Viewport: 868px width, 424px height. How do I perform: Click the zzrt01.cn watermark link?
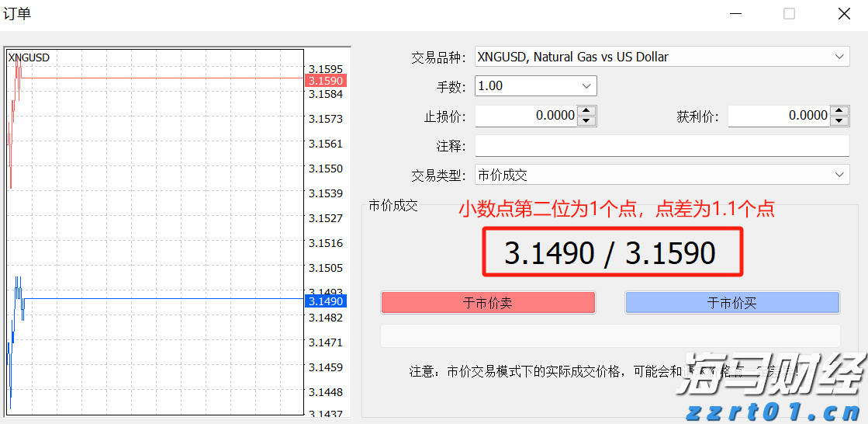pyautogui.click(x=771, y=411)
